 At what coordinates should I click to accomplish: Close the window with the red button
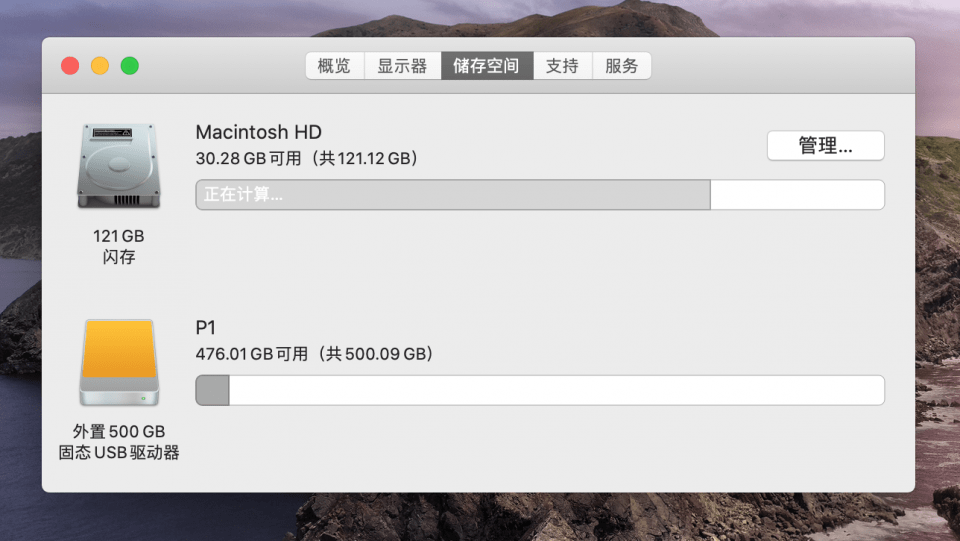pyautogui.click(x=70, y=65)
